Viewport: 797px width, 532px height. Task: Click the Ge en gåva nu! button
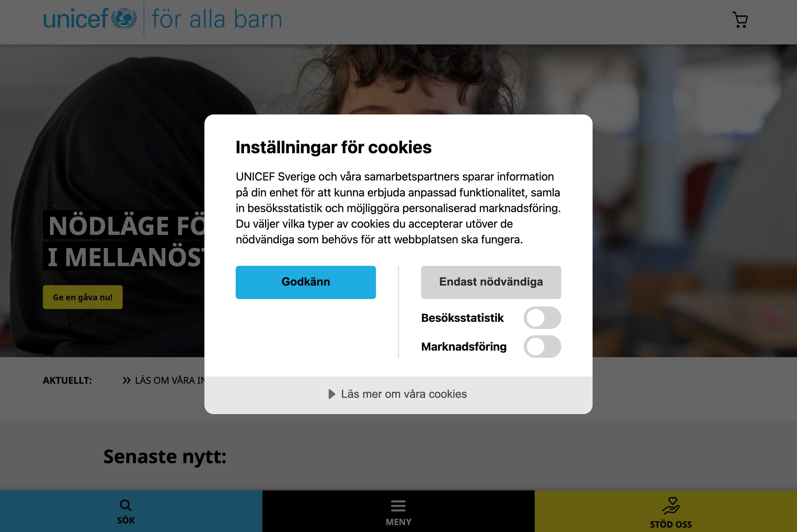[83, 297]
